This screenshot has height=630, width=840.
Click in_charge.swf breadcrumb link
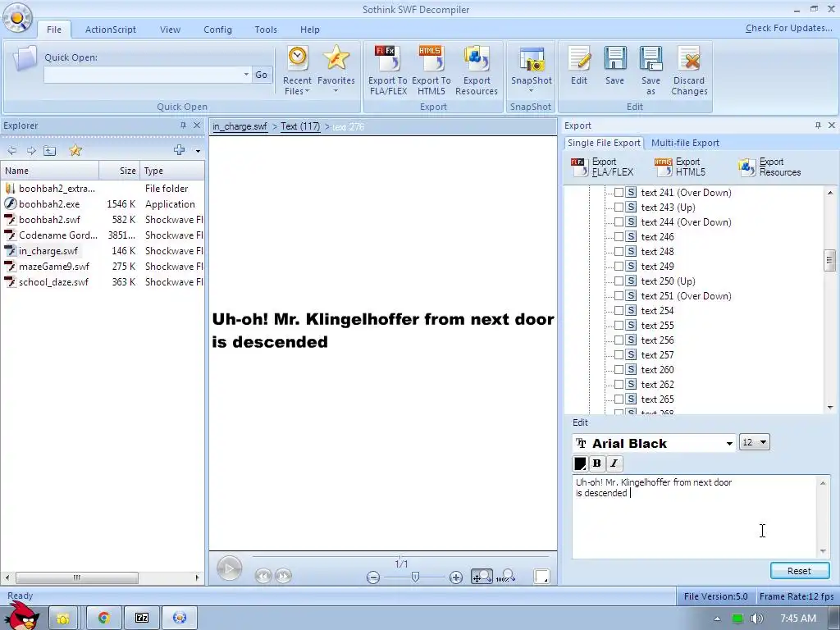pyautogui.click(x=240, y=126)
